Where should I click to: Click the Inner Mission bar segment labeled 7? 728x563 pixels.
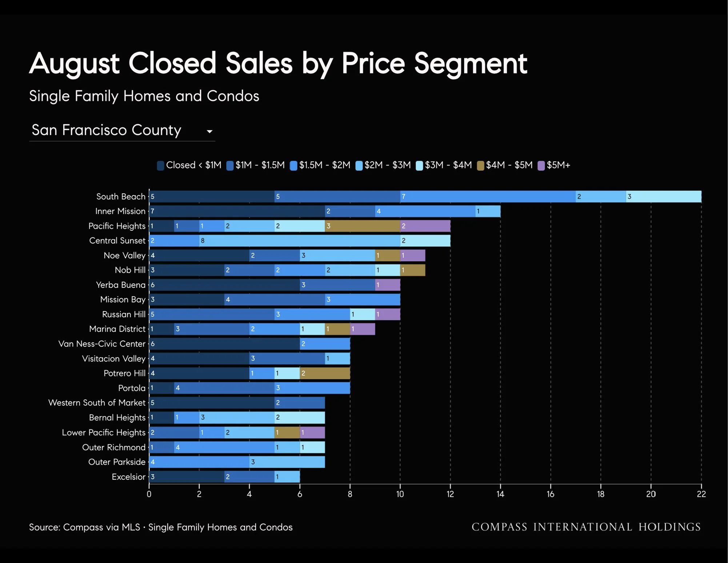tap(237, 211)
